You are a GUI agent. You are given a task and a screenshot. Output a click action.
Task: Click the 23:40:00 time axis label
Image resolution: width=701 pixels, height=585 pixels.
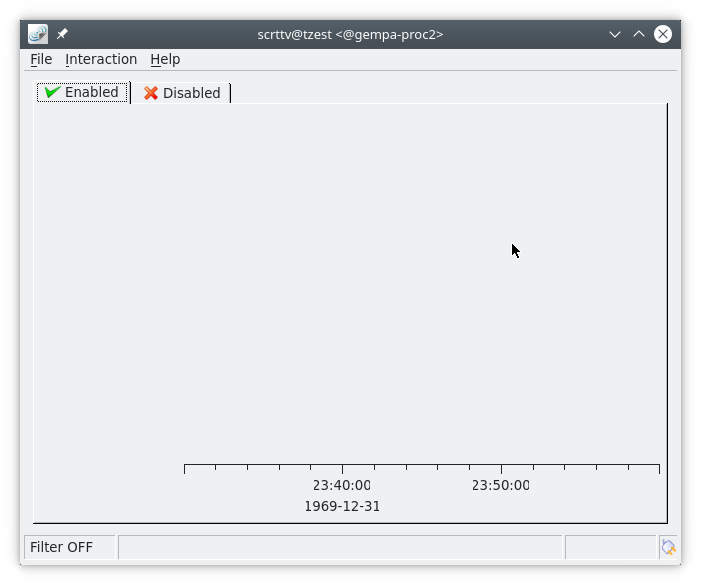(341, 485)
